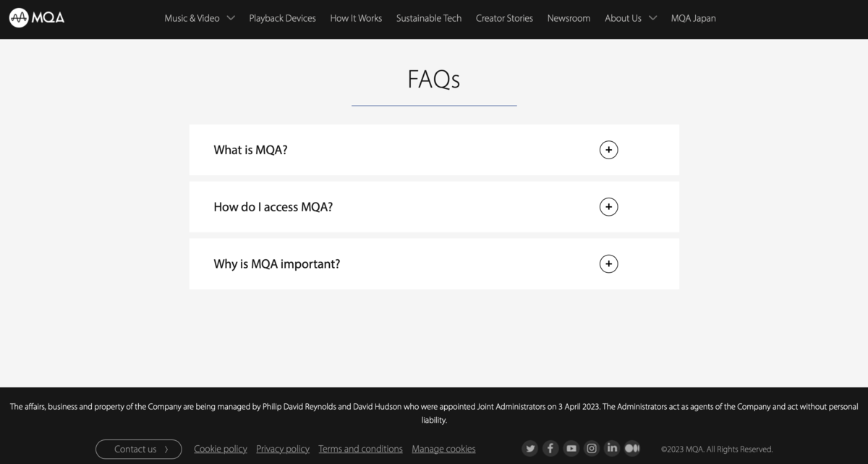The width and height of the screenshot is (868, 464).
Task: Open the About Us dropdown chevron
Action: point(652,18)
